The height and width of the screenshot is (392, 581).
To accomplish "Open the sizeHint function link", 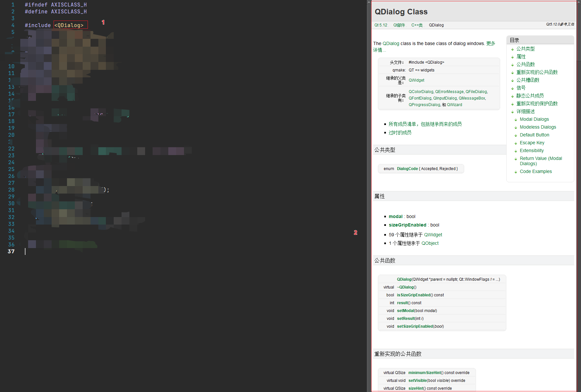I will (416, 388).
